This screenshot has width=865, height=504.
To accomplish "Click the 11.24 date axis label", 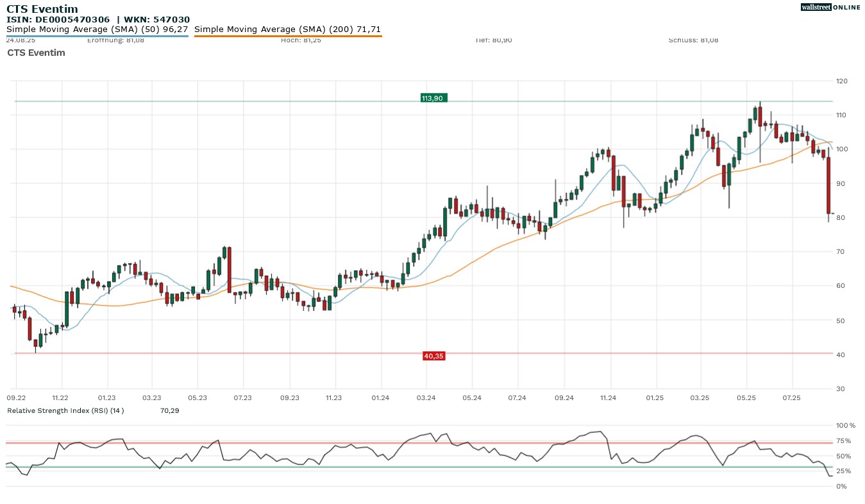I will [608, 398].
